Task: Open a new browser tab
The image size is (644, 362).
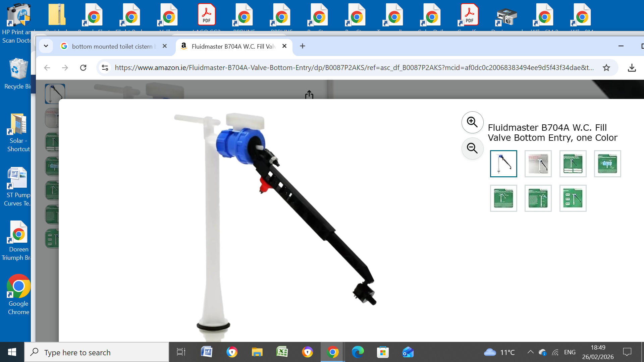Action: (x=303, y=46)
